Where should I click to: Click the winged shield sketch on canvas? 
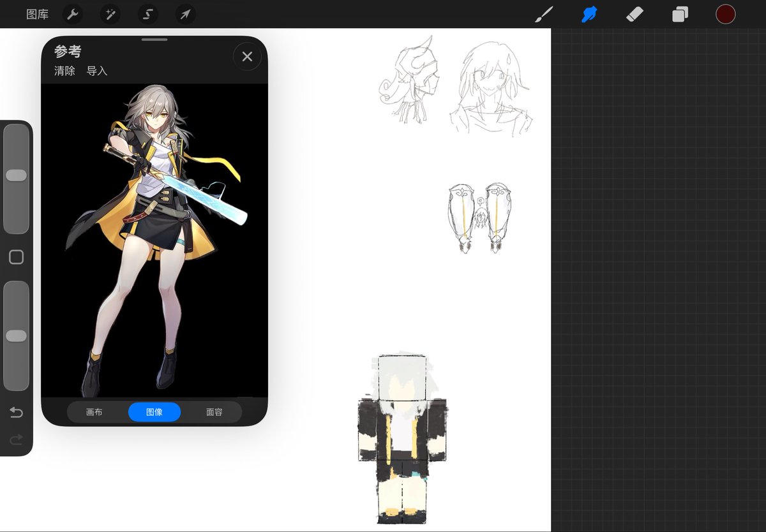[480, 218]
